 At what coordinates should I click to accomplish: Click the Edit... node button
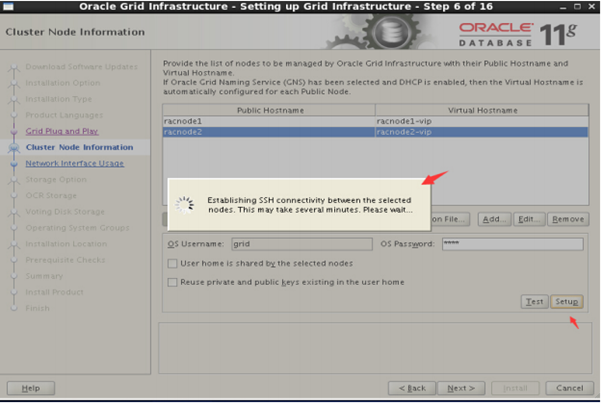(529, 219)
